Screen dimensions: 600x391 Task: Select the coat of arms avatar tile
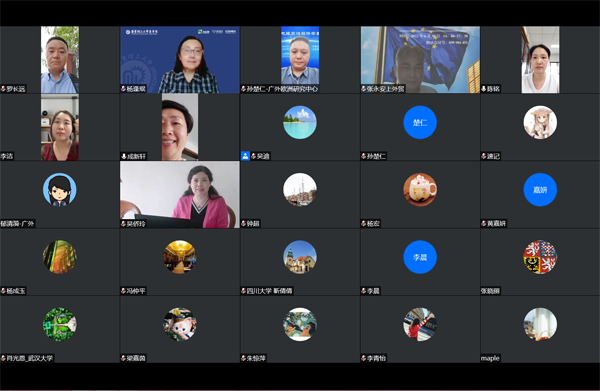[540, 257]
